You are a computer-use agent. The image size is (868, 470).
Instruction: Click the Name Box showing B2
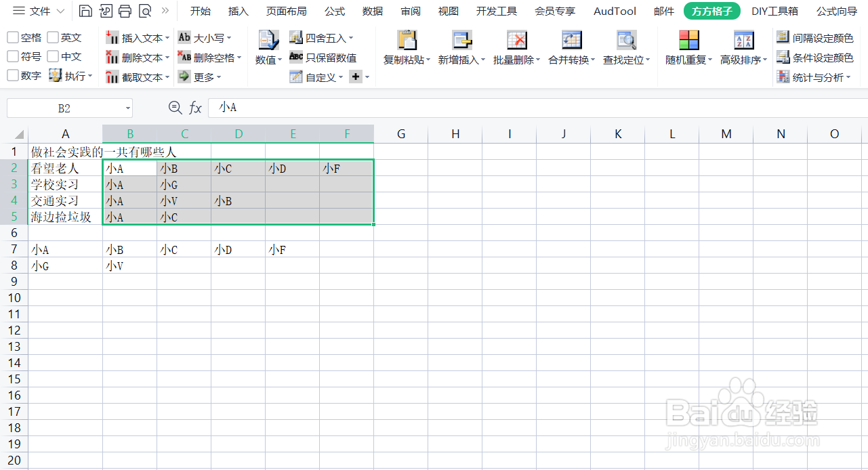pyautogui.click(x=64, y=108)
